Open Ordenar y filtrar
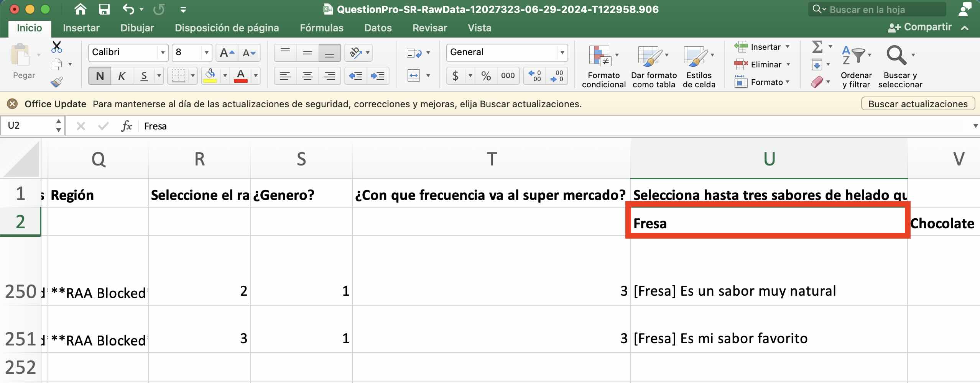 click(x=856, y=66)
